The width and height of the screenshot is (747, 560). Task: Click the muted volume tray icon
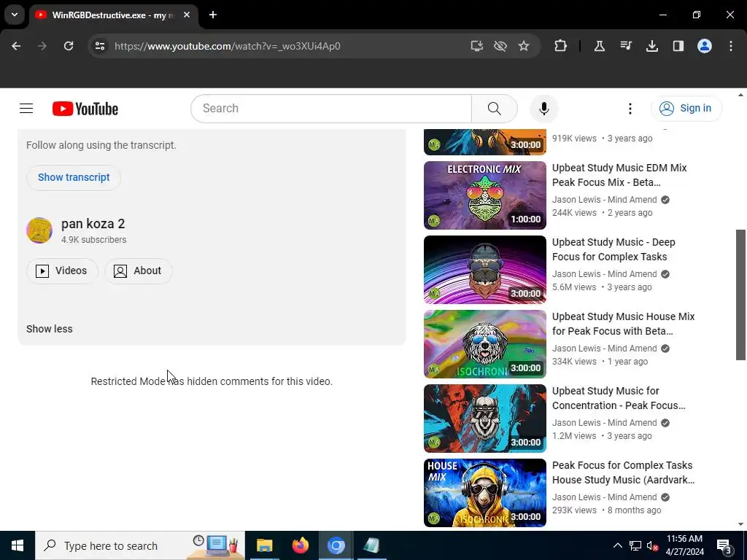click(652, 545)
